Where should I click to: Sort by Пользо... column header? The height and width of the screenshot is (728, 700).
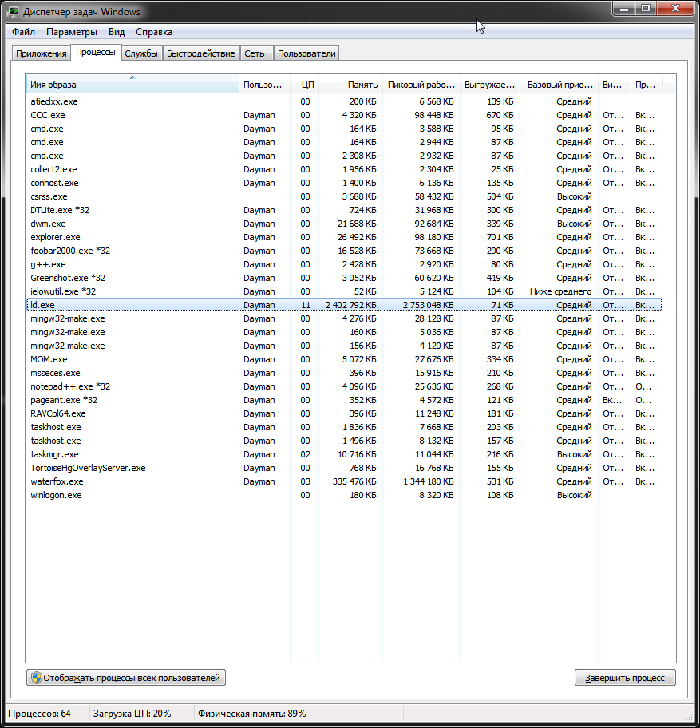pyautogui.click(x=264, y=85)
